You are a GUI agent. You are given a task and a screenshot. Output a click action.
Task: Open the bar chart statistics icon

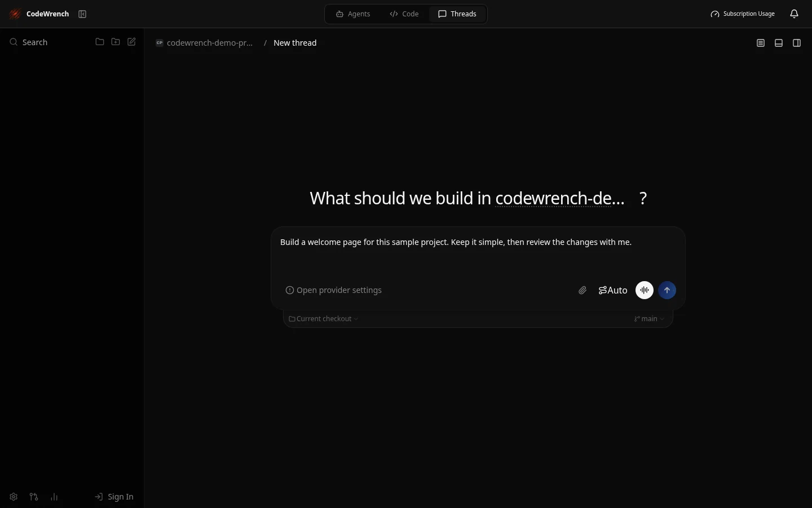tap(54, 497)
